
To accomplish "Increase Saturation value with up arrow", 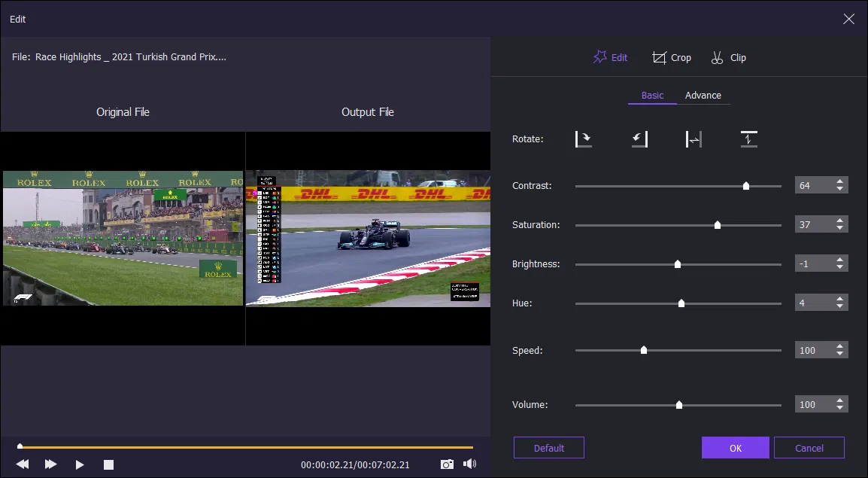I will click(839, 221).
